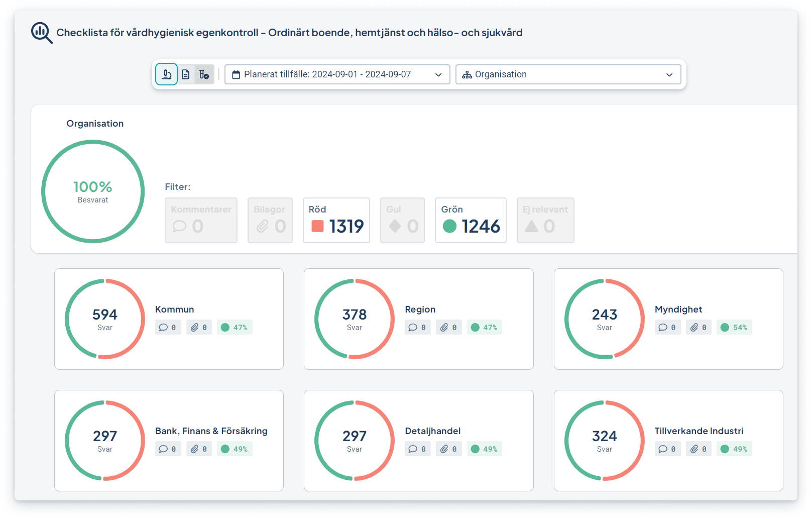
Task: Click the Detaljhandel 49% green badge
Action: tap(485, 449)
